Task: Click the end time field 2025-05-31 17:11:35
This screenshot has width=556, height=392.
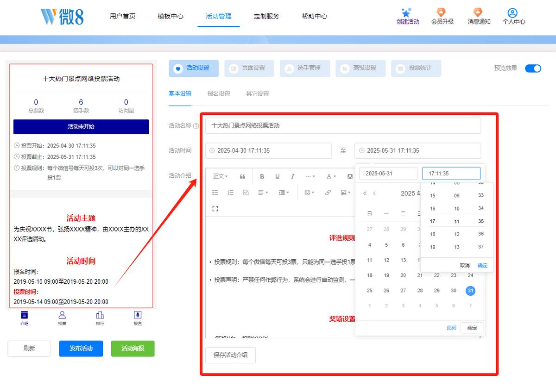Action: 417,150
